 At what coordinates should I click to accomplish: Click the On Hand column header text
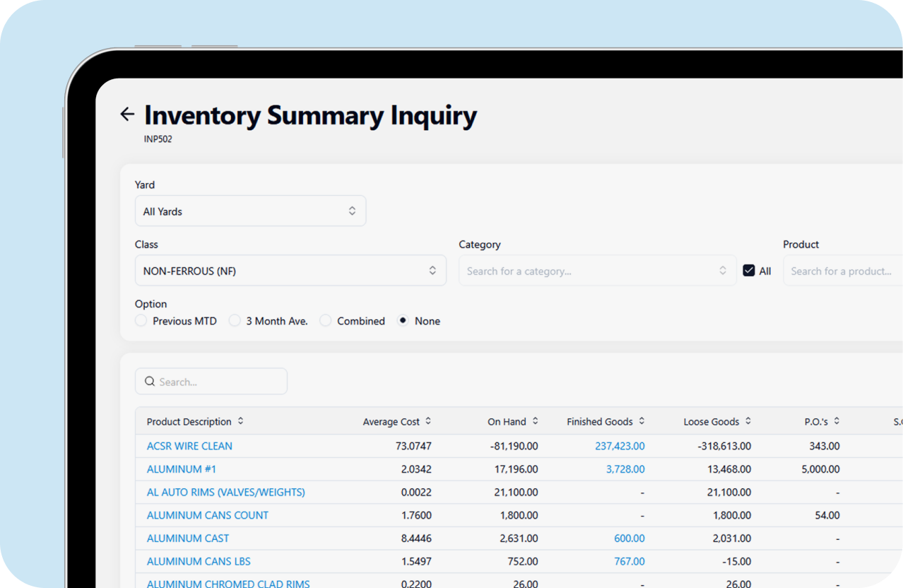(507, 421)
